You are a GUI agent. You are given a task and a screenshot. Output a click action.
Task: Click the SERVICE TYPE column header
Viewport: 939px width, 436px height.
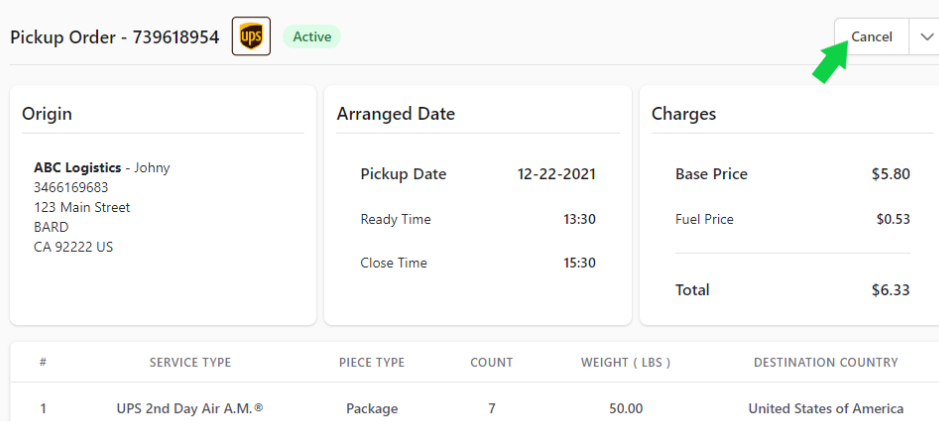[190, 362]
